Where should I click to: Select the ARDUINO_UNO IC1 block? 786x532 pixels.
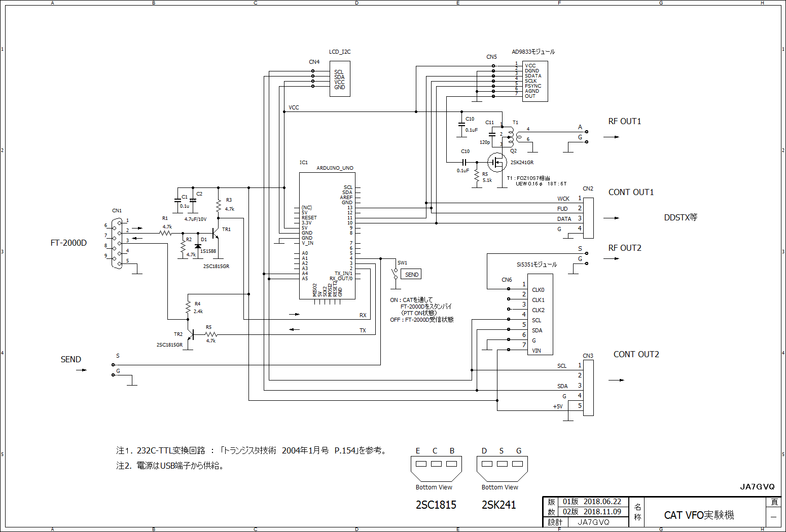pos(327,236)
